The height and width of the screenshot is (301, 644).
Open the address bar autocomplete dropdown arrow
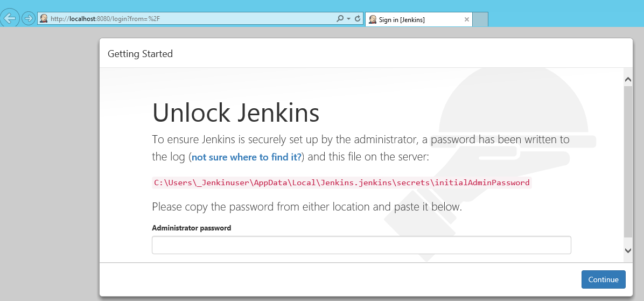tap(349, 19)
